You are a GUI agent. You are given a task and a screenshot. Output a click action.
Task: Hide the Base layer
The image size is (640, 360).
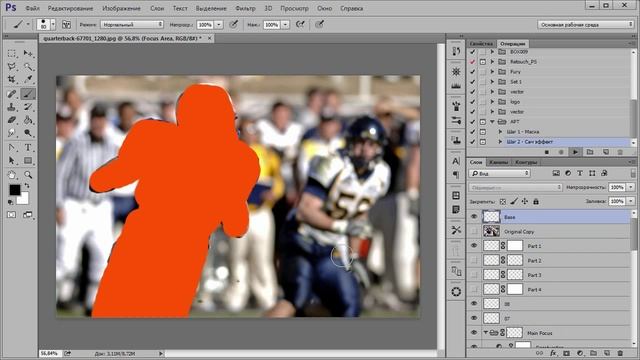474,217
